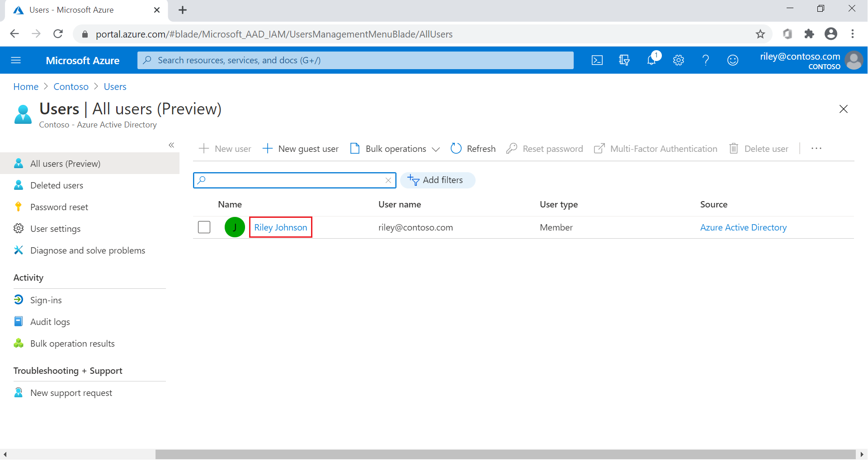Open the toolbar more options ellipsis
The image size is (868, 461).
tap(816, 149)
